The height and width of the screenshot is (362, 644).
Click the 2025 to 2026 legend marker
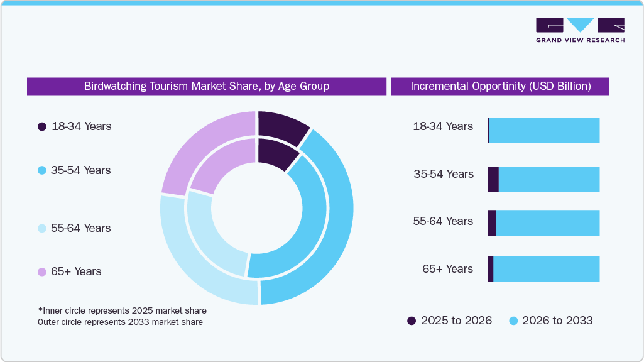pyautogui.click(x=412, y=321)
